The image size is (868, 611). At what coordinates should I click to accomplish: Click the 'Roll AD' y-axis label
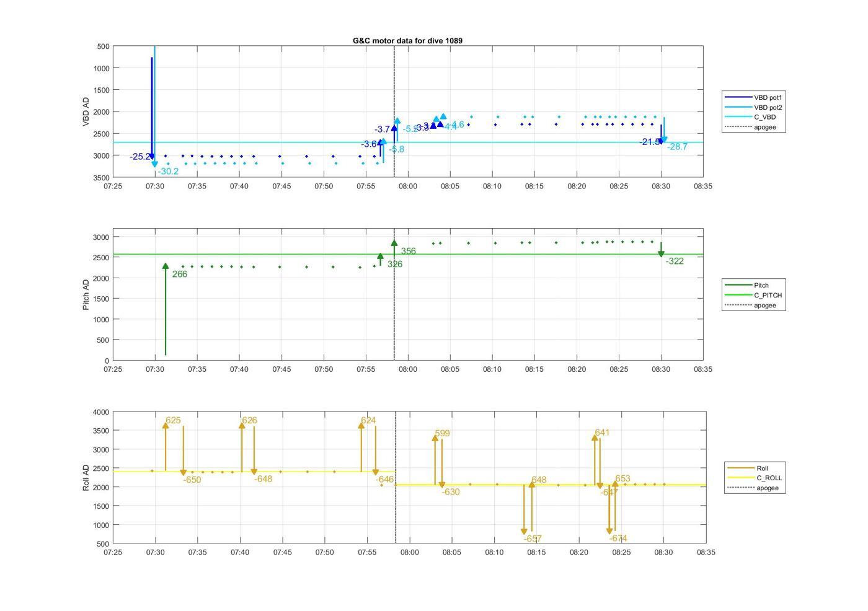86,477
